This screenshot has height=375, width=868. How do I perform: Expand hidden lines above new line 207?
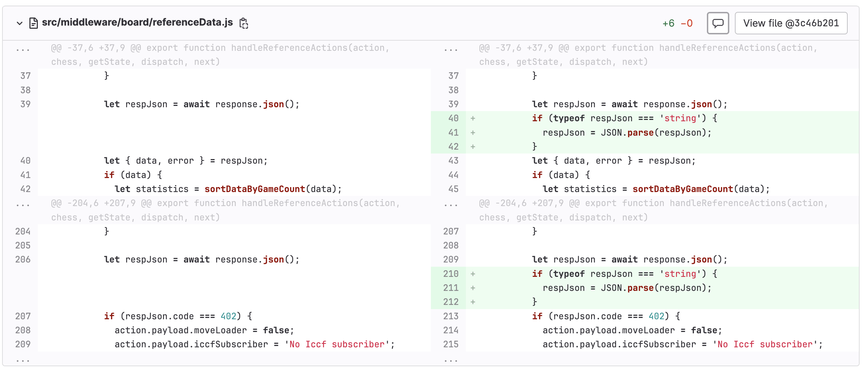(x=450, y=205)
